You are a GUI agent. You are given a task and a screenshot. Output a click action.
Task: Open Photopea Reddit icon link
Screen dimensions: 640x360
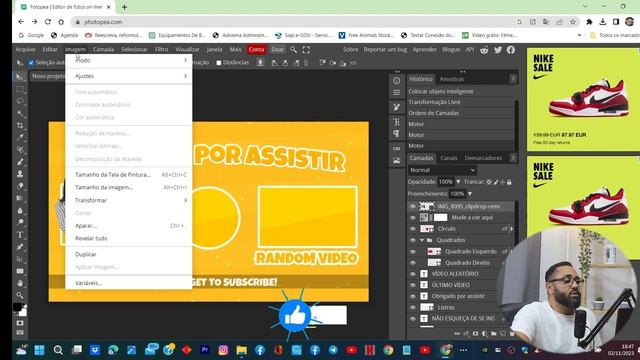484,50
